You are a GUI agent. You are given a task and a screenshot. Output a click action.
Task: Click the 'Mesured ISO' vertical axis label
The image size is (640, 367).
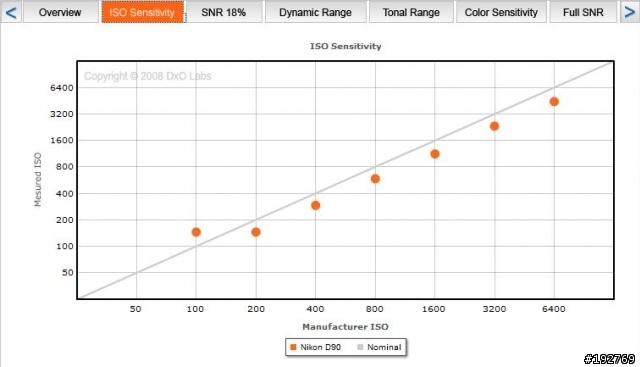38,180
